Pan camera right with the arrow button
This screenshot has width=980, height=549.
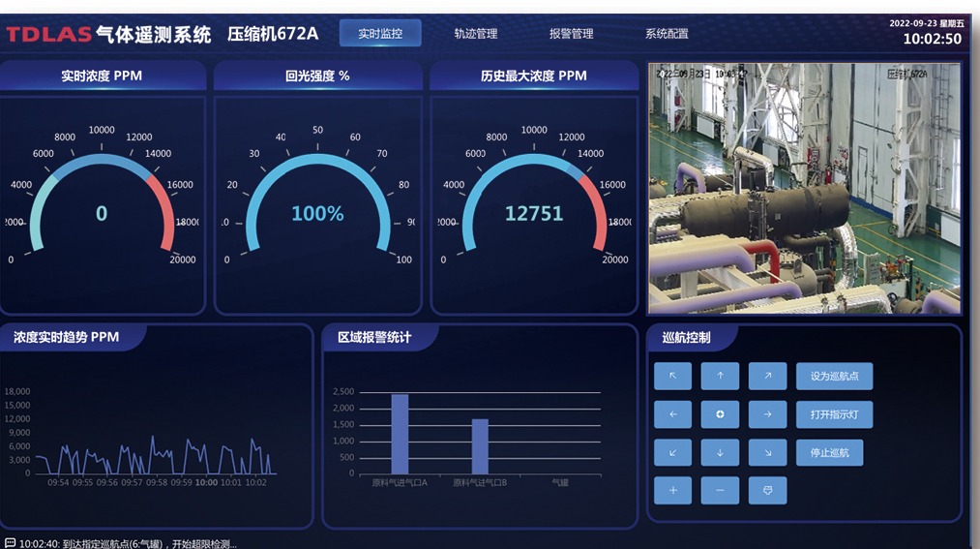(x=767, y=414)
